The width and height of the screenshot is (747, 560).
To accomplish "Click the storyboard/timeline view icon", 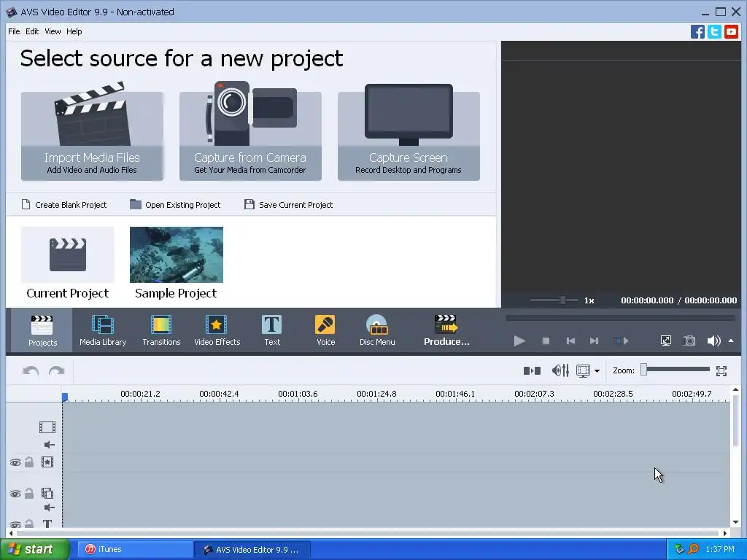I will pos(583,370).
